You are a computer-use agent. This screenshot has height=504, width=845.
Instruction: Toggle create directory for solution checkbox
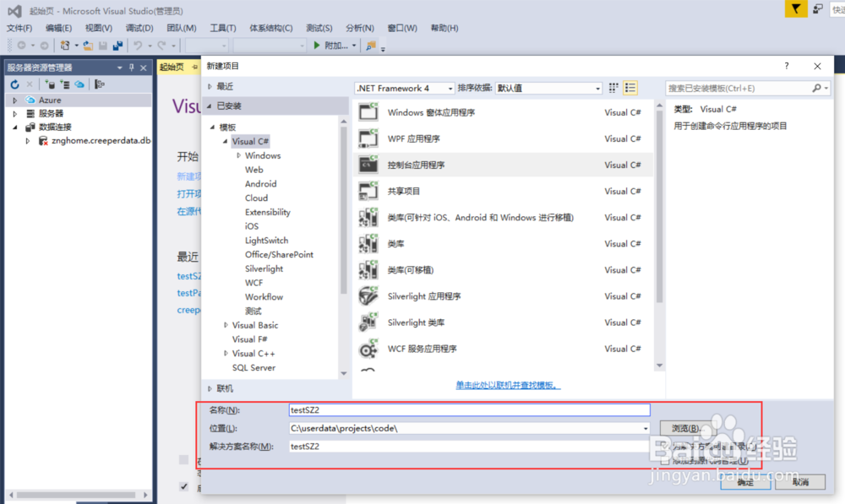[x=664, y=446]
